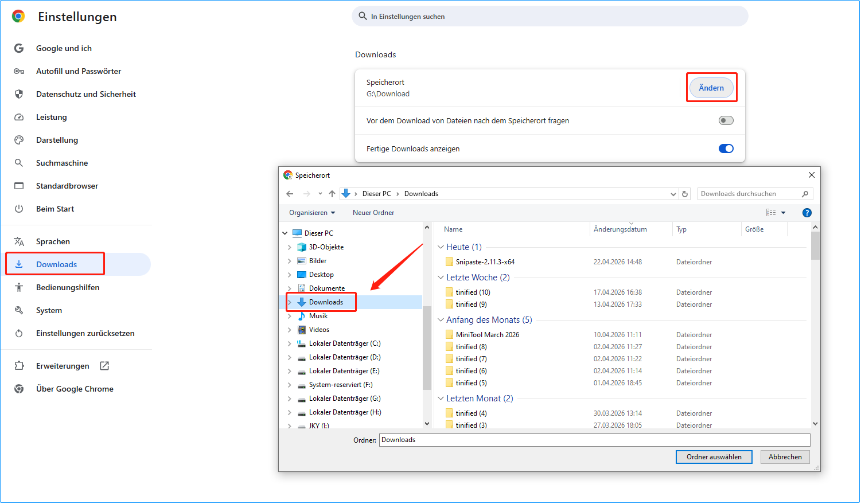861x504 pixels.
Task: Click the refresh button beside the address bar
Action: 685,194
